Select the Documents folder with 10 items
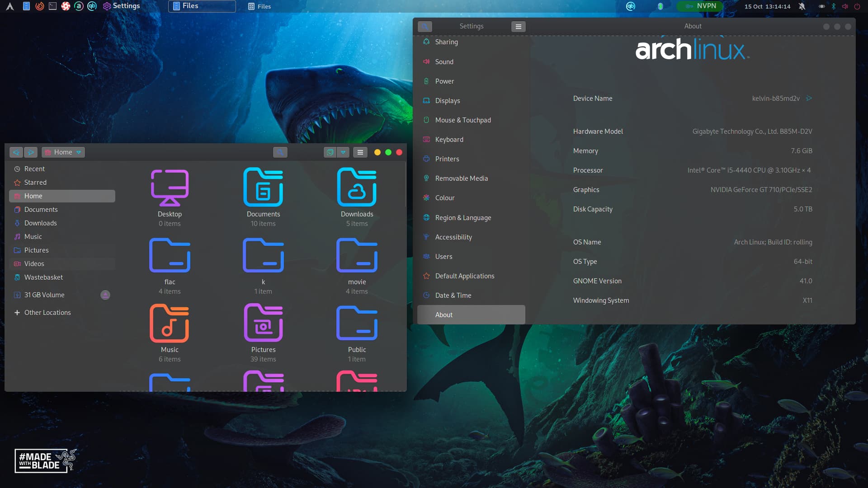The width and height of the screenshot is (868, 488). point(263,188)
